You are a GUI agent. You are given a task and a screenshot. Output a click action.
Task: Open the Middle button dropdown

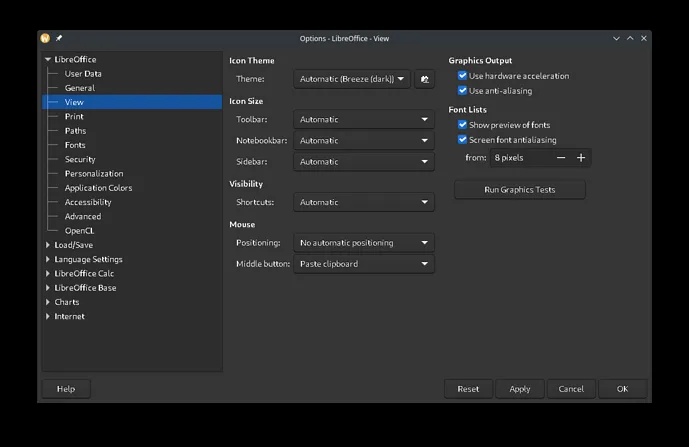364,264
